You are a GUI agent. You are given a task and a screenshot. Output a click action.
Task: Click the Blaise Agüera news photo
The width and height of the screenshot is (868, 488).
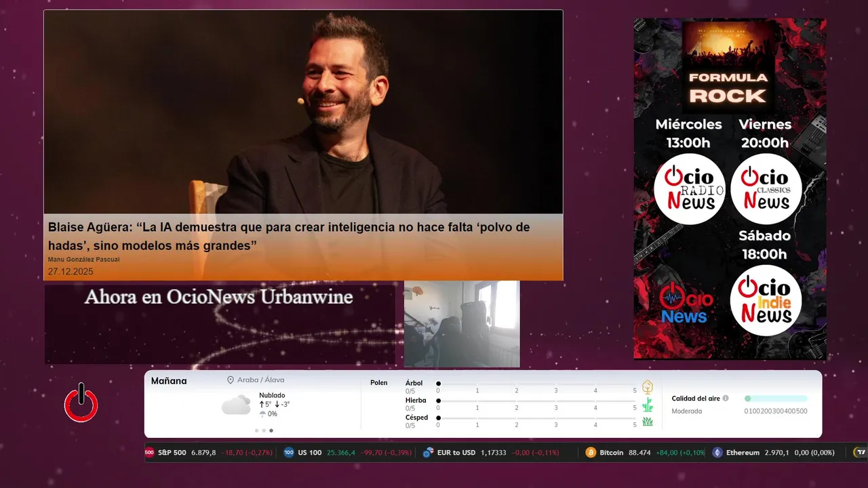(303, 112)
